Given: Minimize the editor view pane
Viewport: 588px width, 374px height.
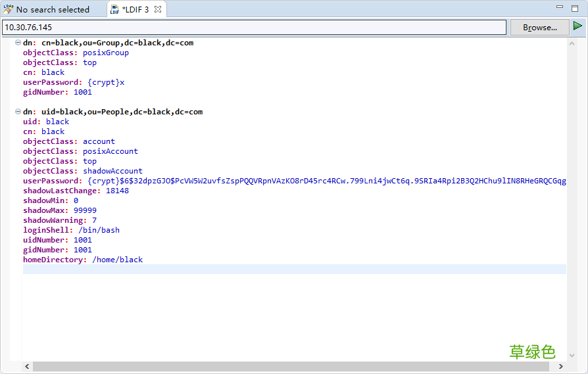Looking at the screenshot, I should click(x=560, y=7).
